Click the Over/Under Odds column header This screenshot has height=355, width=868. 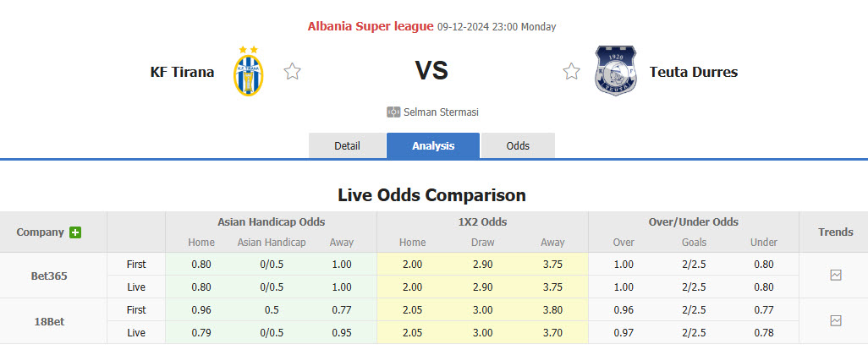click(x=694, y=222)
